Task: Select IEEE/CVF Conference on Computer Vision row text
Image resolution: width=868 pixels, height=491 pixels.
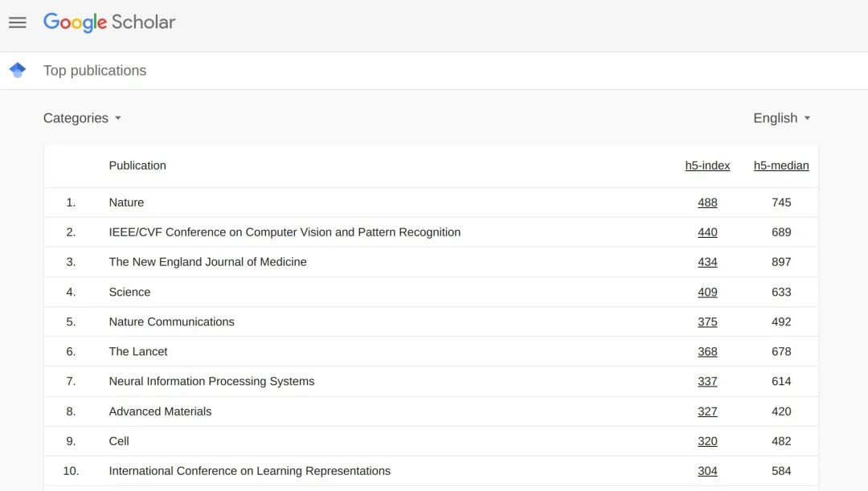Action: [x=285, y=232]
